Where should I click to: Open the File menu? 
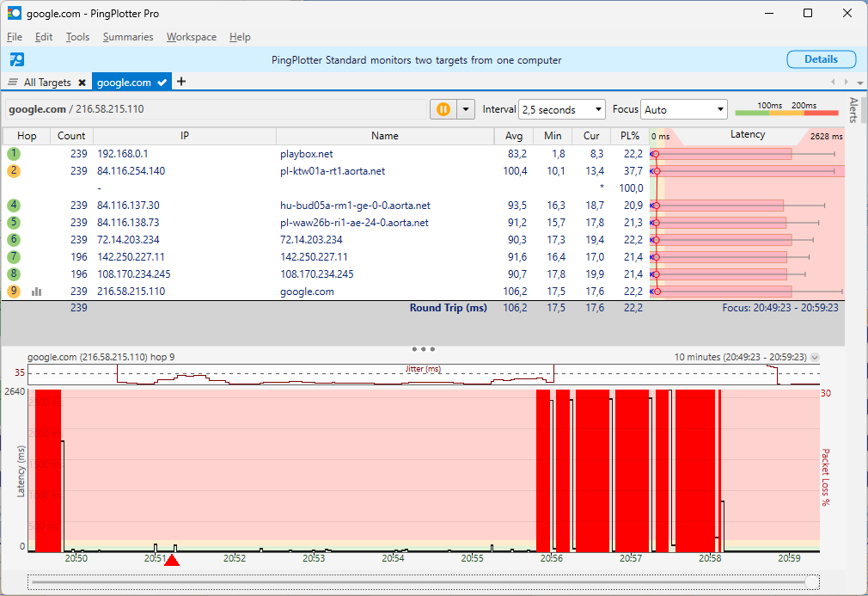15,37
